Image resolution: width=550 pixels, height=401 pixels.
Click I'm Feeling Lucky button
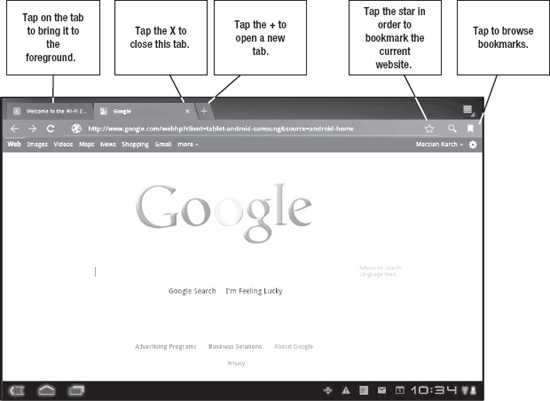tap(254, 291)
